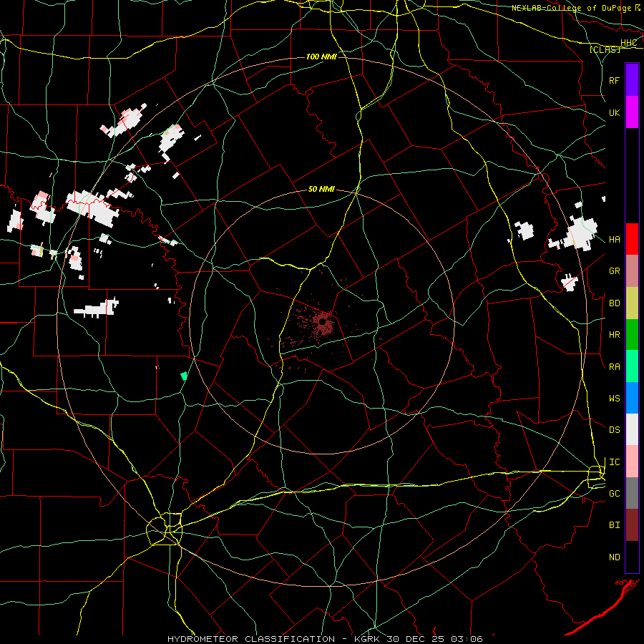This screenshot has height=644, width=644.
Task: Click the UK legend label
Action: (x=614, y=112)
